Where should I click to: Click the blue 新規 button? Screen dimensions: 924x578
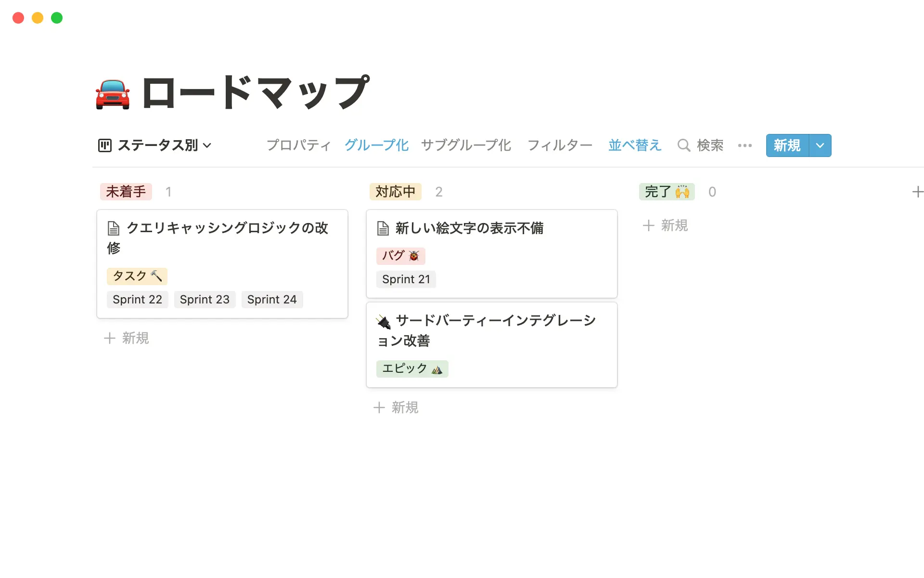tap(786, 145)
